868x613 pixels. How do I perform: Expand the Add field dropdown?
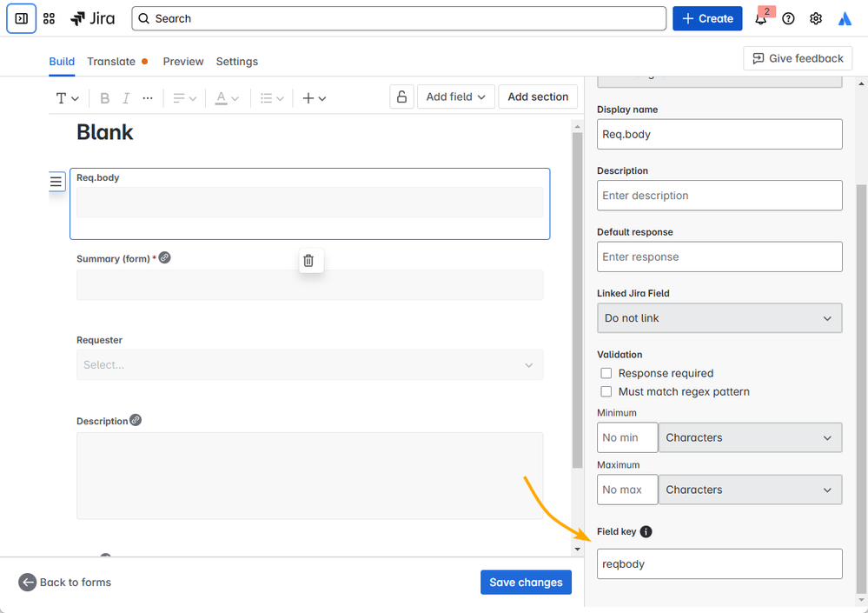click(455, 97)
